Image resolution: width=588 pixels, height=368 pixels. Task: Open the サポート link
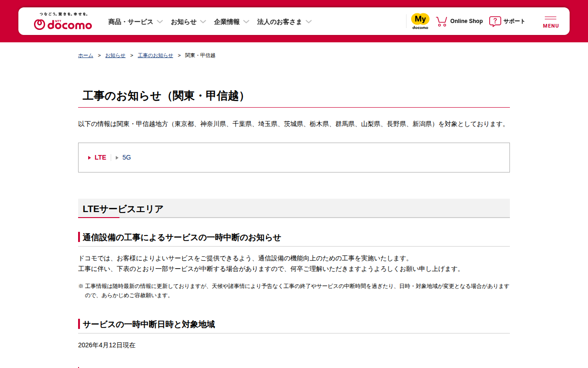click(514, 21)
